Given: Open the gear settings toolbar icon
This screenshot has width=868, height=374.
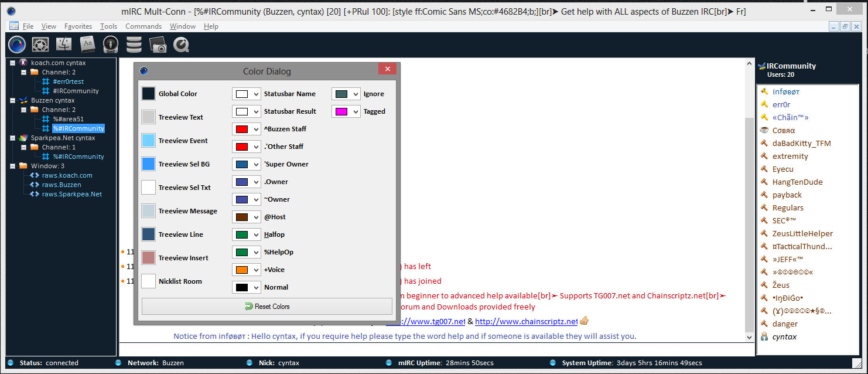Looking at the screenshot, I should (40, 44).
